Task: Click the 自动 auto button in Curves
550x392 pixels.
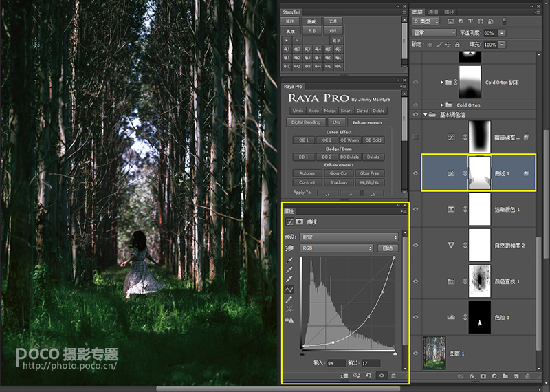Action: coord(388,248)
